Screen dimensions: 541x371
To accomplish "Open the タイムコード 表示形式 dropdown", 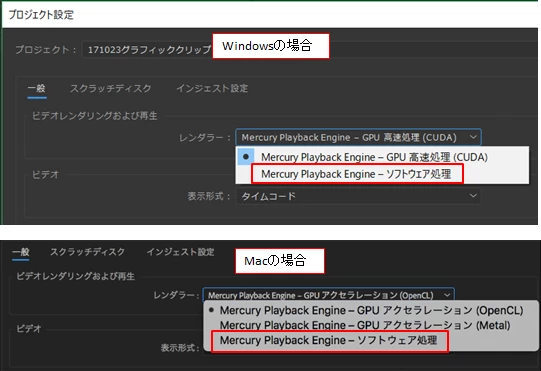I will pyautogui.click(x=358, y=196).
